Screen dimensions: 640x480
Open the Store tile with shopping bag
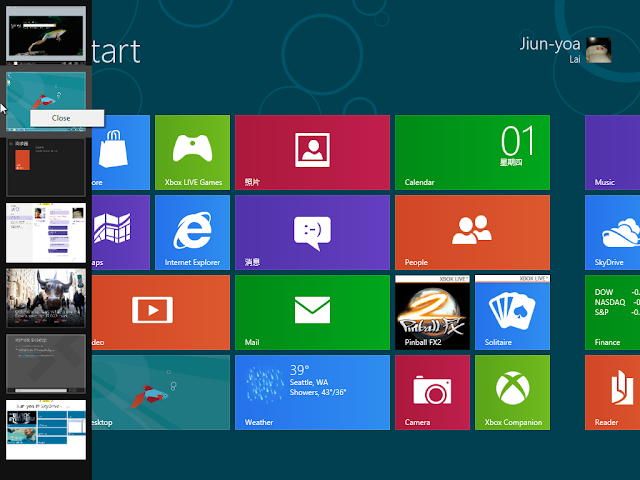click(121, 152)
